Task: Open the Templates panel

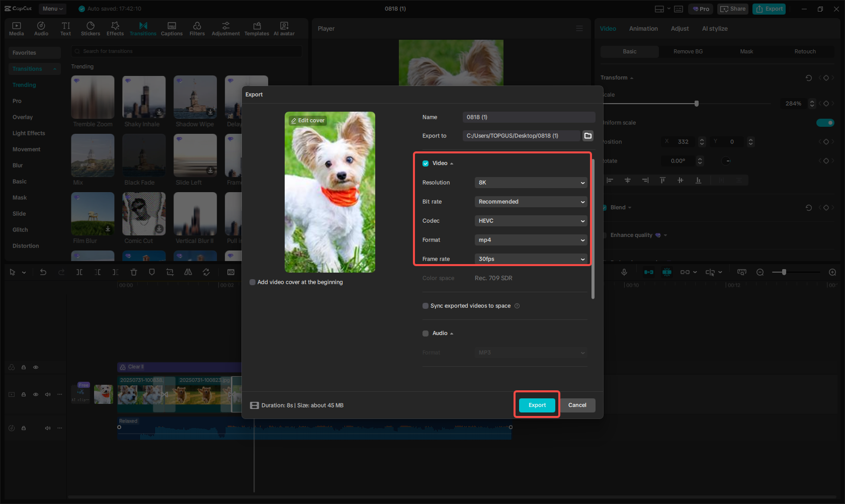Action: click(257, 28)
